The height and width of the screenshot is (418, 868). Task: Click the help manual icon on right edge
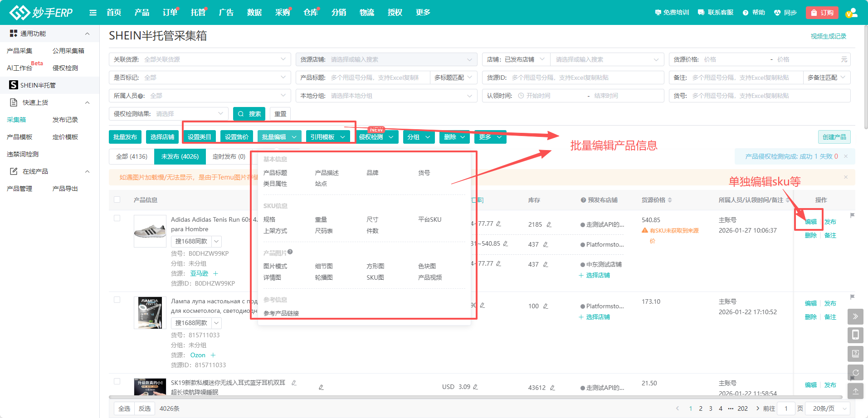coord(856,354)
